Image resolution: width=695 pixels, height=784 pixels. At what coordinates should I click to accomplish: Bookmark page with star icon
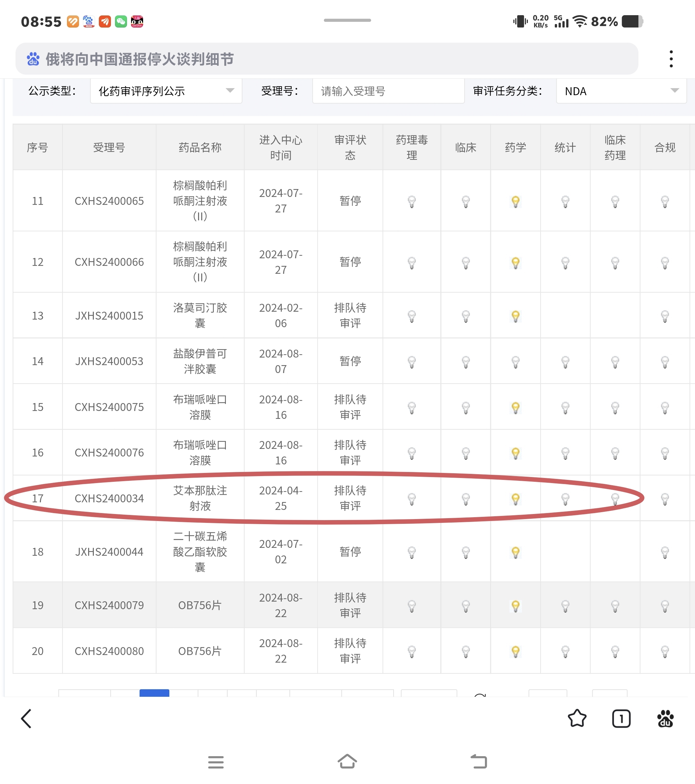click(577, 719)
